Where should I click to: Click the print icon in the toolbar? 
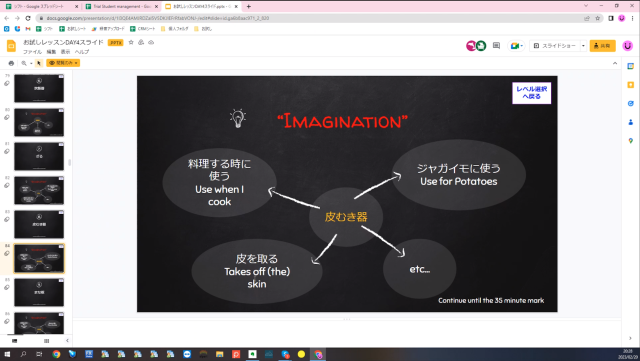click(x=11, y=63)
